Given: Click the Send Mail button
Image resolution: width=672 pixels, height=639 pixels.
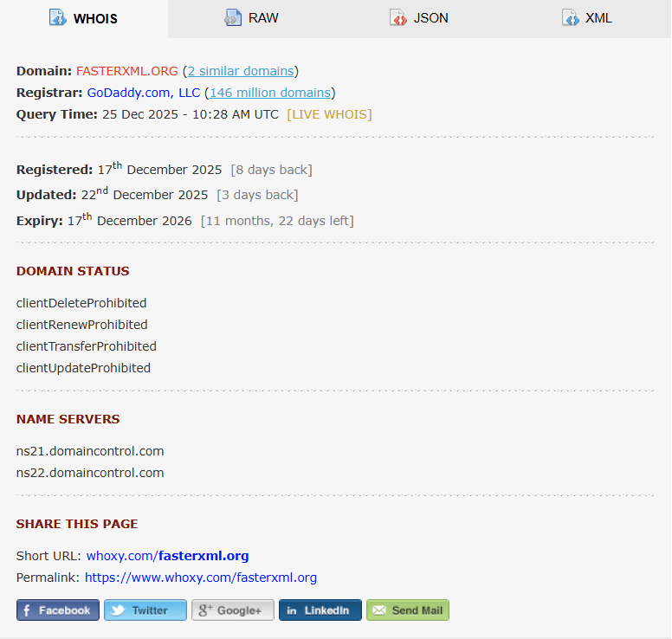Looking at the screenshot, I should (x=408, y=610).
